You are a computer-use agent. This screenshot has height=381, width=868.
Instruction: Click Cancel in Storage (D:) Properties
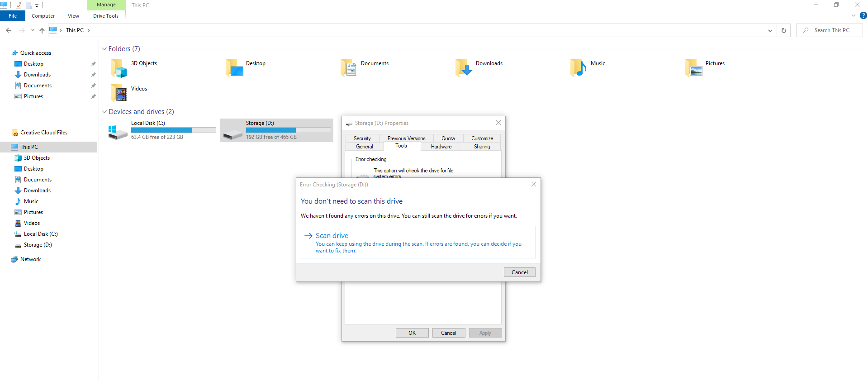pos(449,333)
